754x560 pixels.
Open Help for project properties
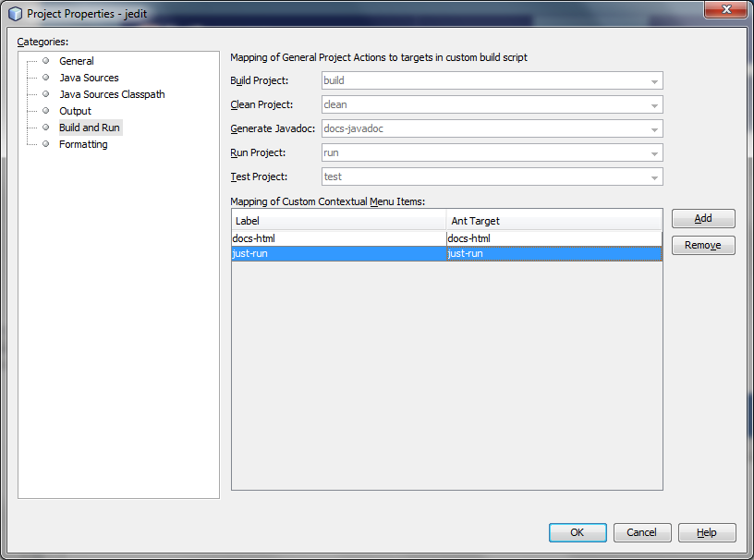point(707,532)
